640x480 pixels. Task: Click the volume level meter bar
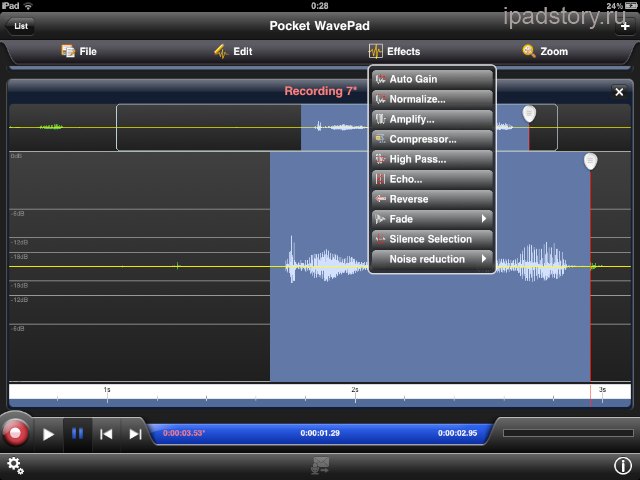568,433
